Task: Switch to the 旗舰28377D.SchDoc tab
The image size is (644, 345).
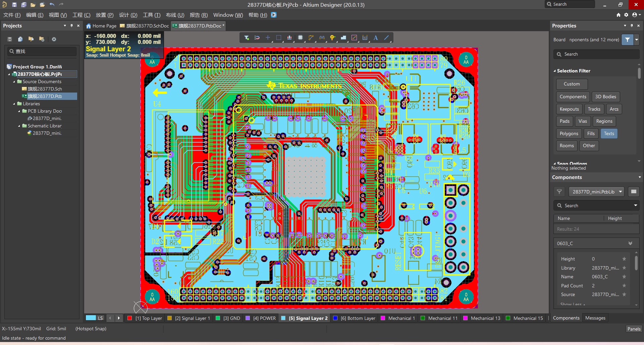Action: coord(145,26)
